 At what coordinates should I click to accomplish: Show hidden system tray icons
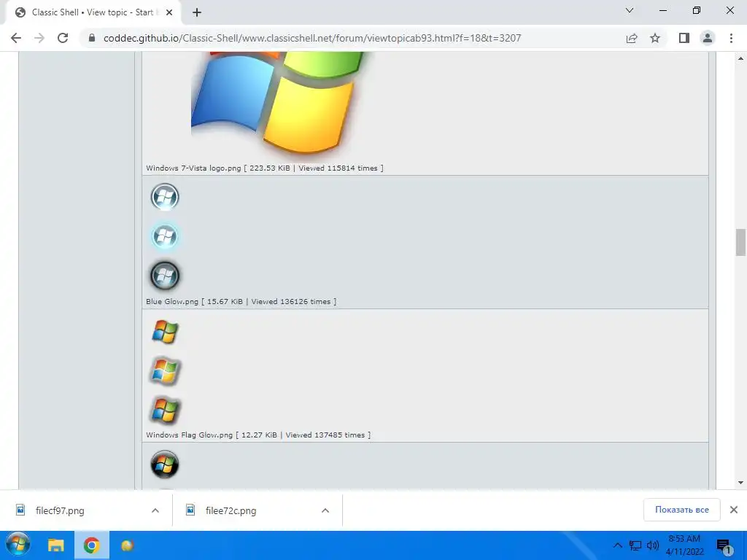point(617,545)
